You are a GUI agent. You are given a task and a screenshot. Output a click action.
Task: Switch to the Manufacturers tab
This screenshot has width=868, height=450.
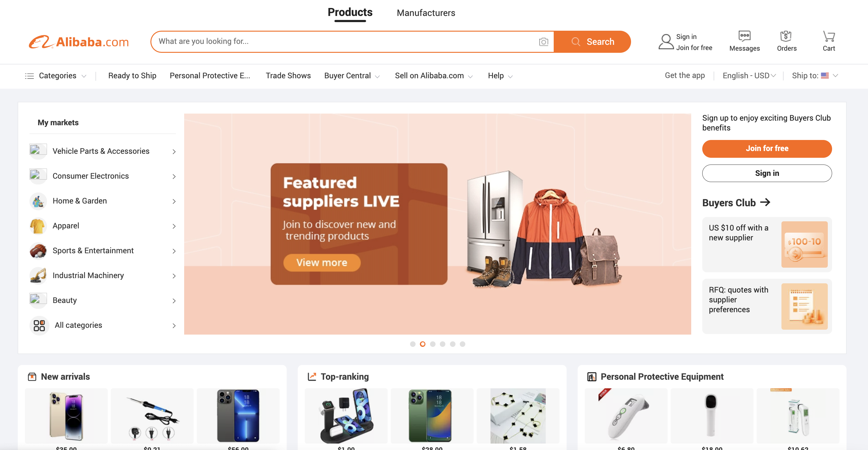click(426, 13)
